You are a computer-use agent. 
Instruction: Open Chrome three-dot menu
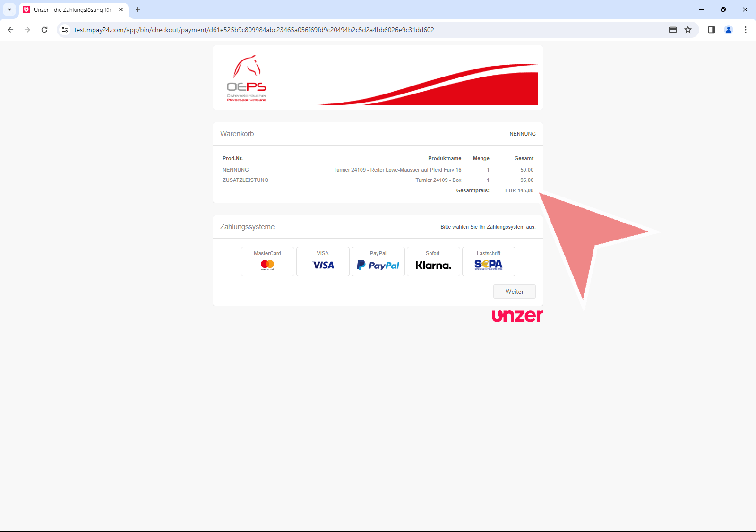746,30
